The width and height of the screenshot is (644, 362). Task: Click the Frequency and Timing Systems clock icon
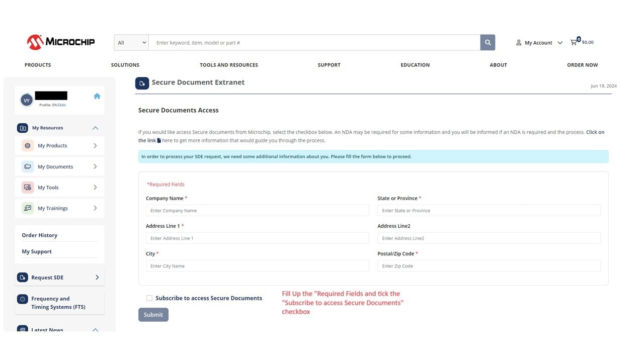(x=22, y=299)
